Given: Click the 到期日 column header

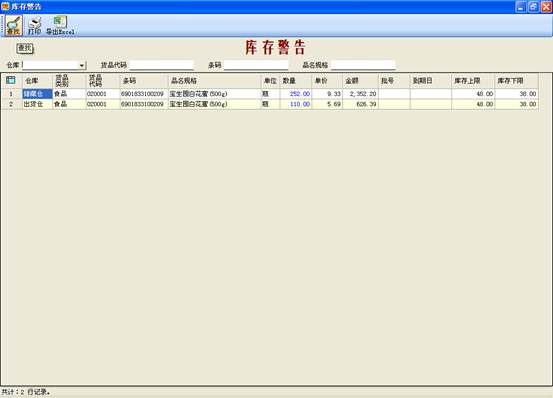Looking at the screenshot, I should pyautogui.click(x=431, y=81).
